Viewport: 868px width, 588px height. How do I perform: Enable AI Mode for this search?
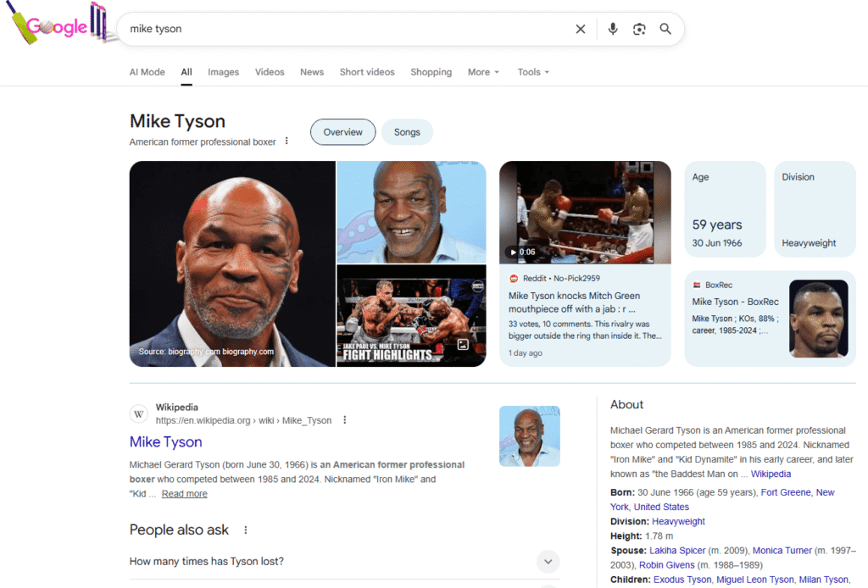[x=147, y=72]
